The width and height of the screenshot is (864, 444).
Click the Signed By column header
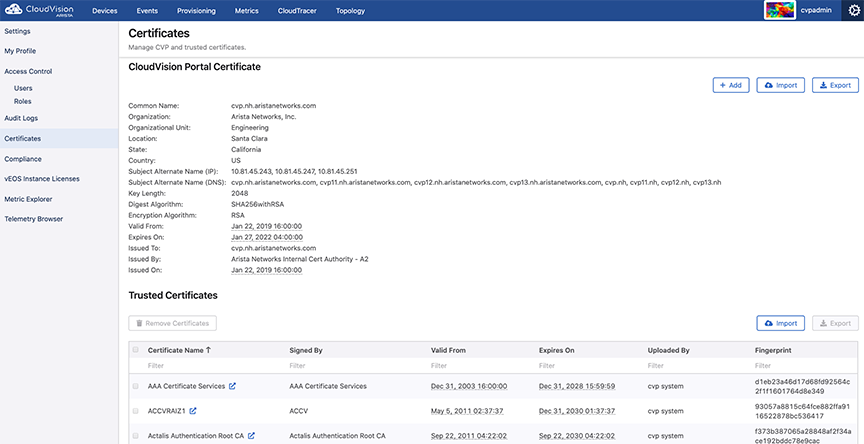pyautogui.click(x=306, y=350)
